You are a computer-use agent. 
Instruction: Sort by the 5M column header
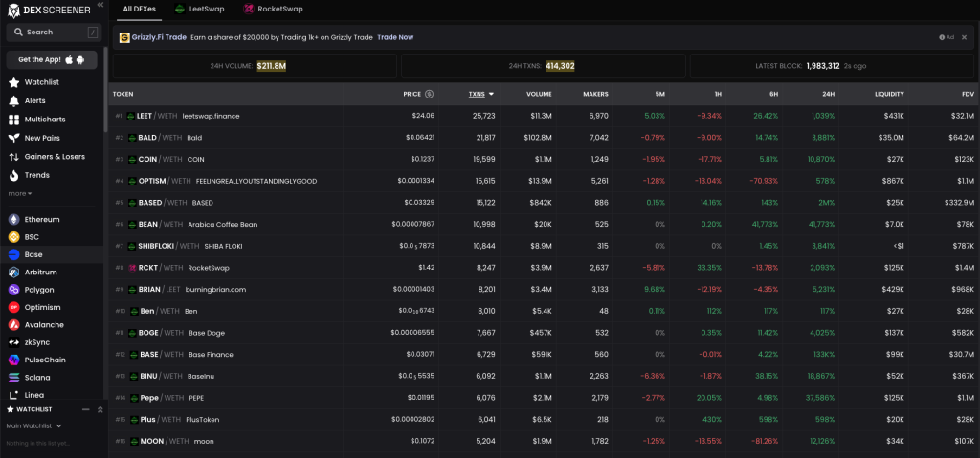[660, 94]
